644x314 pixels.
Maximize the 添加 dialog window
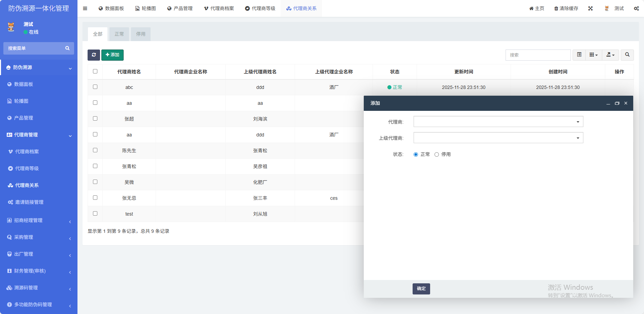click(617, 103)
